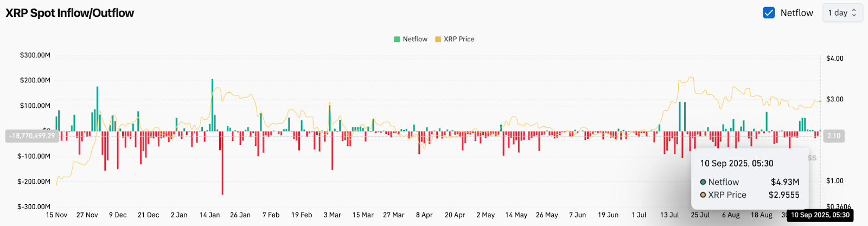Click the 26 May date label
Screen dimensions: 868x226
[x=547, y=215]
